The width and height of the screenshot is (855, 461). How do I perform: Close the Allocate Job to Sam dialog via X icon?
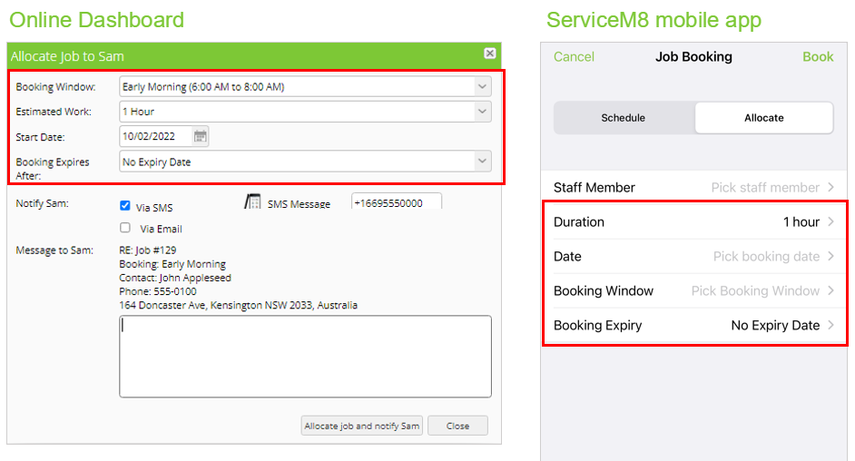(490, 53)
